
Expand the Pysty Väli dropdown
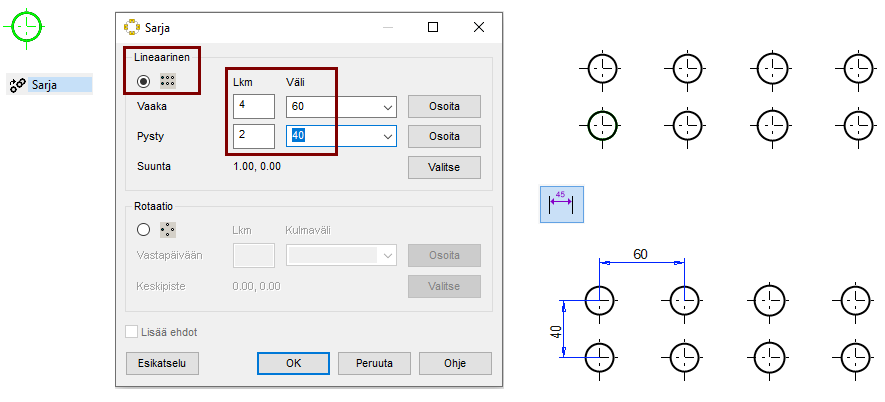pyautogui.click(x=387, y=136)
